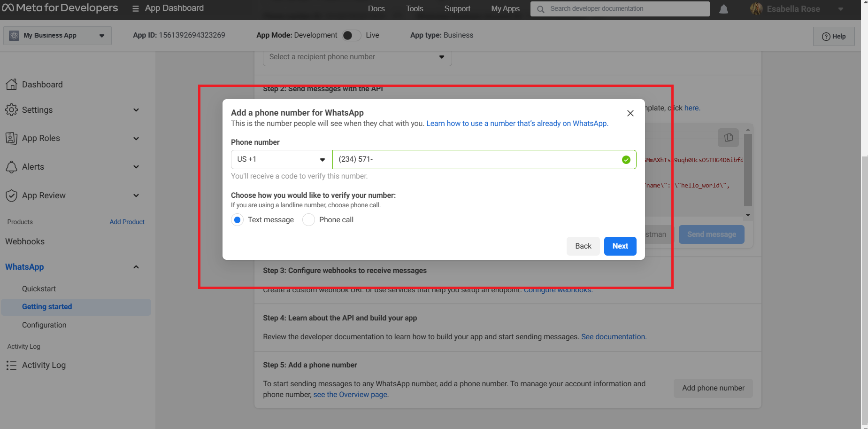868x429 pixels.
Task: Click the App Roles badge icon
Action: point(11,138)
